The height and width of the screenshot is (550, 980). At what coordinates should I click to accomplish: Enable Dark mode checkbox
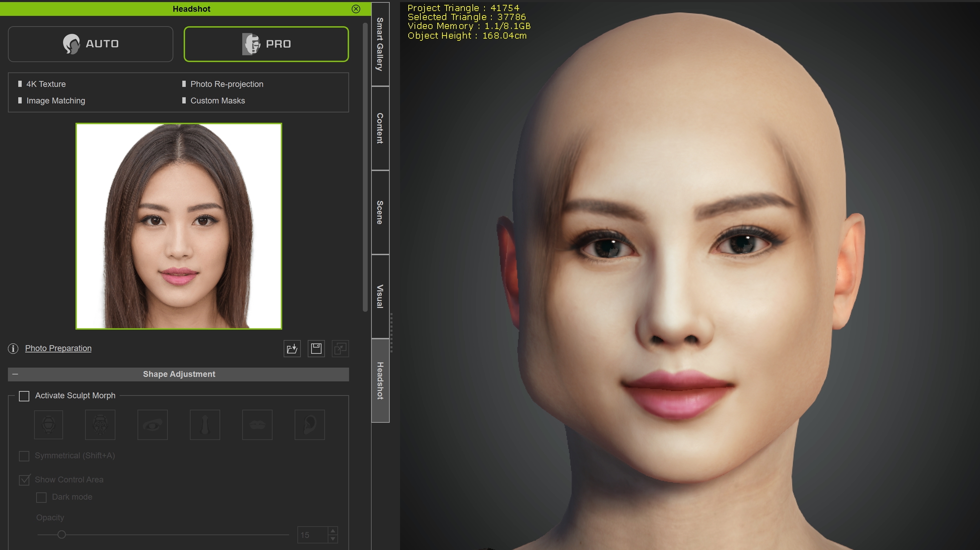click(x=41, y=497)
